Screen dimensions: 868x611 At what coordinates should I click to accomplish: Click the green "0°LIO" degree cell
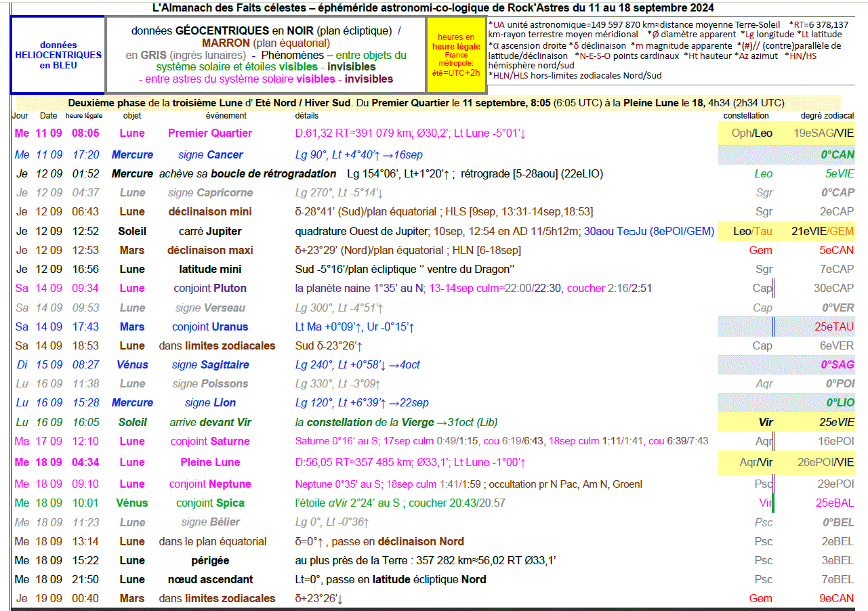840,402
